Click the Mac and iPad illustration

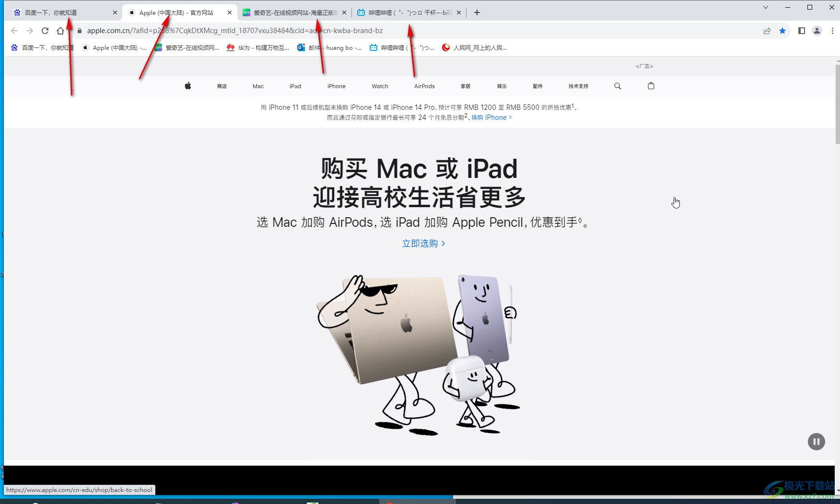tap(418, 355)
